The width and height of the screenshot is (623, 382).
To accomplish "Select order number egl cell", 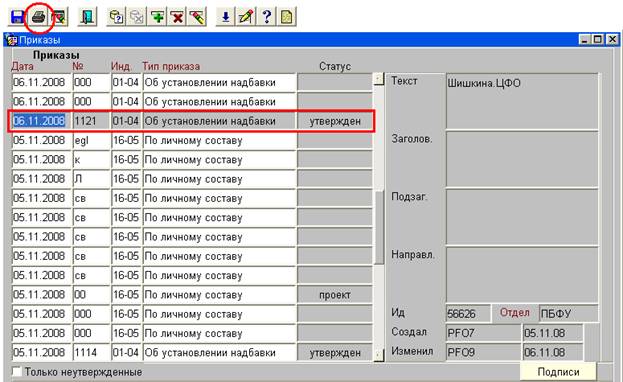I will 91,140.
